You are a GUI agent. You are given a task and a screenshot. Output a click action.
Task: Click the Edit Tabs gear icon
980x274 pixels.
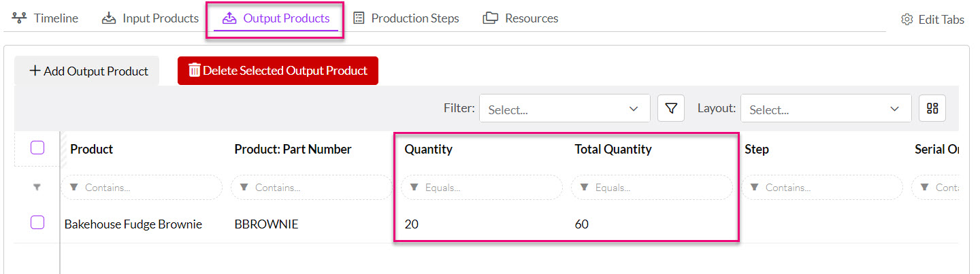coord(906,20)
